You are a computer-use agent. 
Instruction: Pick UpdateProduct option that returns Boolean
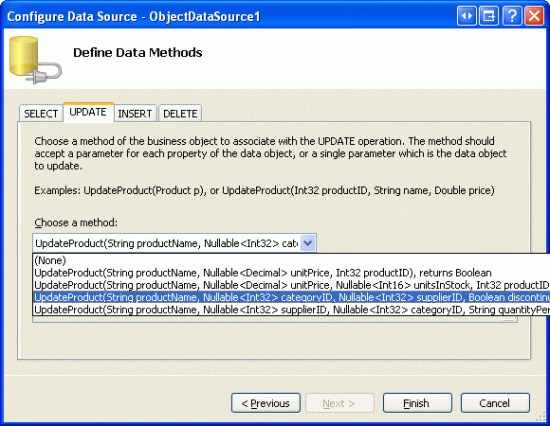[291, 273]
